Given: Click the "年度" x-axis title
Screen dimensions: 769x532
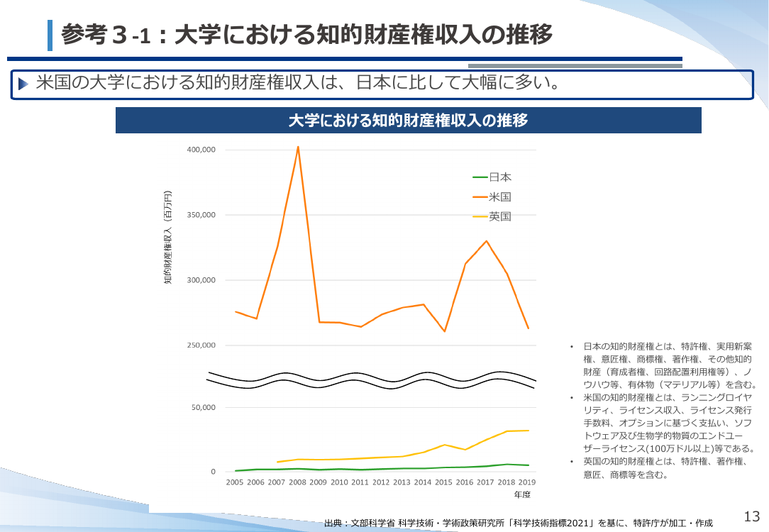Looking at the screenshot, I should pos(522,494).
